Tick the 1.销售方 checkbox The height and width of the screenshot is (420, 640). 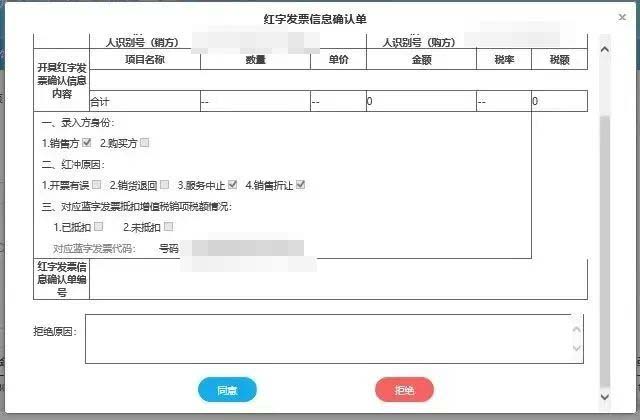87,142
